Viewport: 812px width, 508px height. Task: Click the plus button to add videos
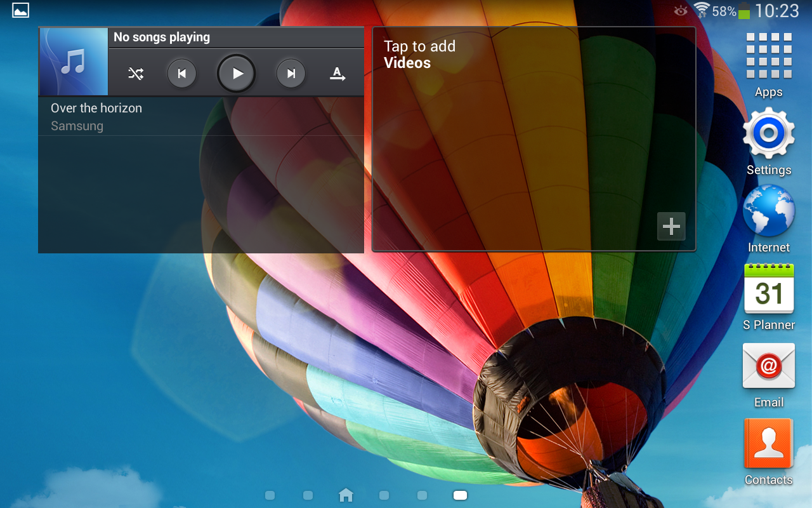pos(671,226)
